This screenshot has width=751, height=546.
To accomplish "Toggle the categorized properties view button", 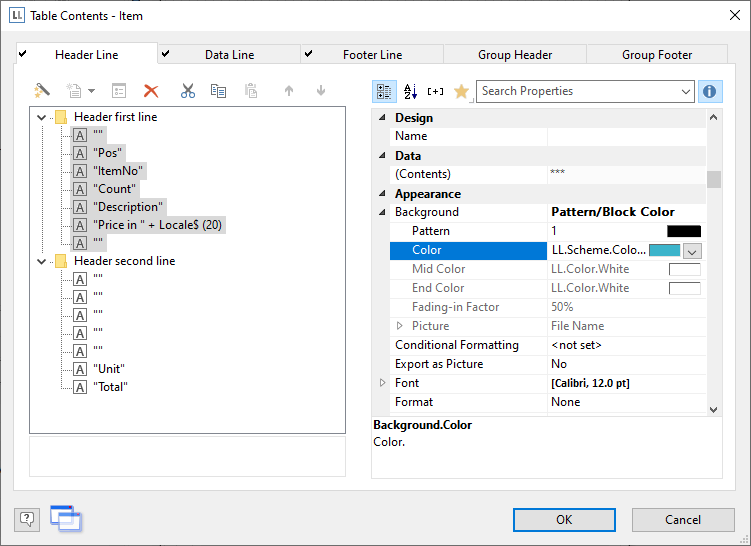I will [x=384, y=91].
